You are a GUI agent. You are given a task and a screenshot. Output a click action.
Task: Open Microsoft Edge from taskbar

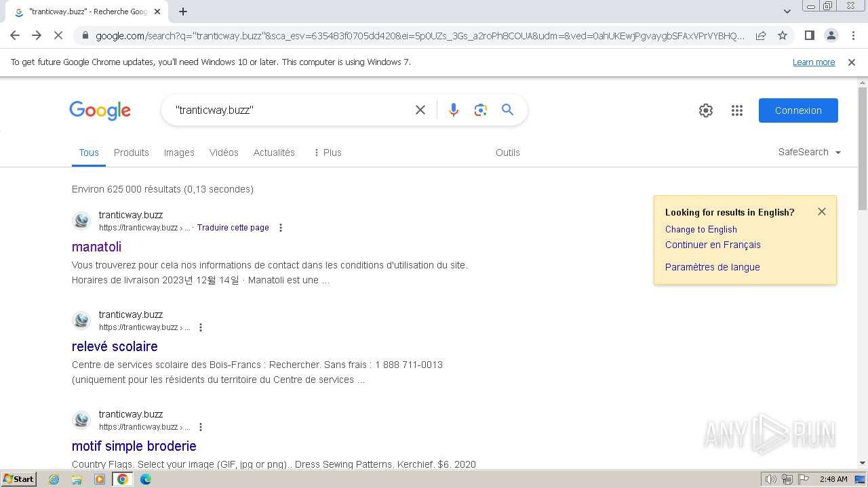click(x=145, y=479)
